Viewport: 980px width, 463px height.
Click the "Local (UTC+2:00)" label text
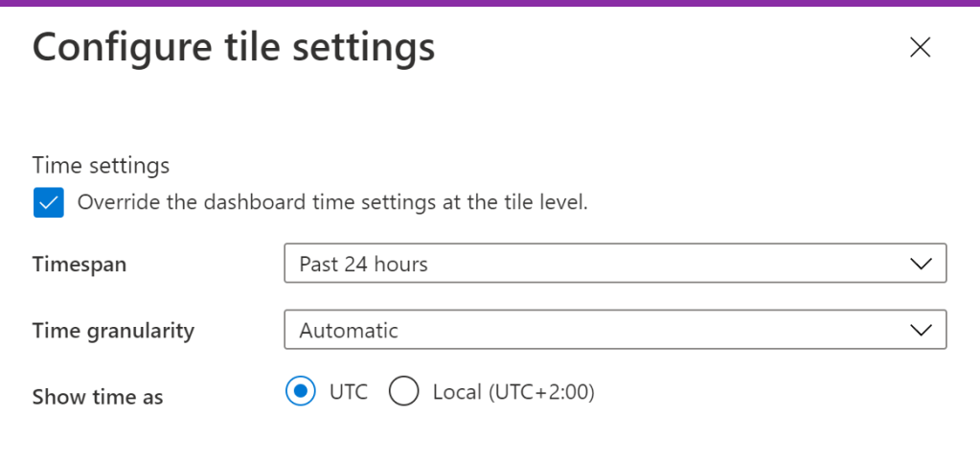pyautogui.click(x=513, y=392)
